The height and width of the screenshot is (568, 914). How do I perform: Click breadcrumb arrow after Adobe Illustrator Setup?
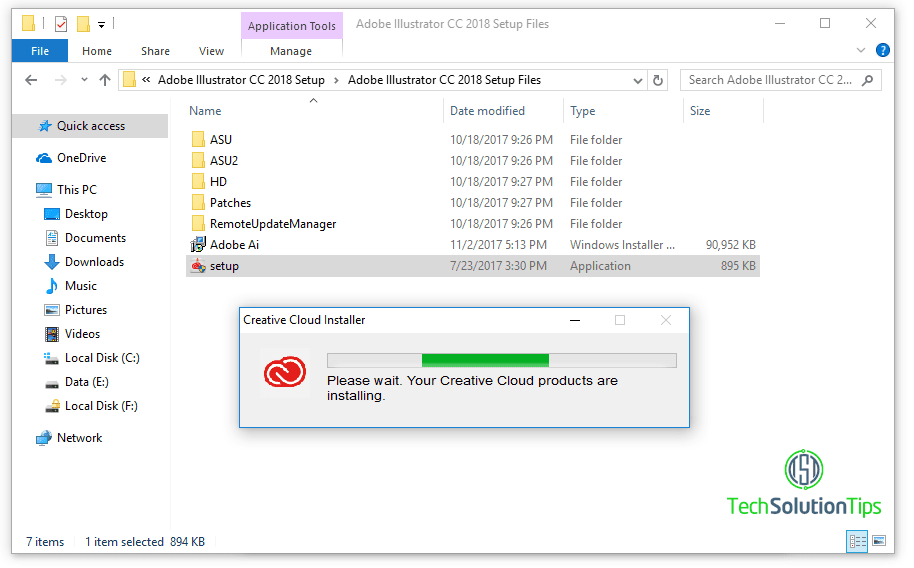pyautogui.click(x=336, y=80)
